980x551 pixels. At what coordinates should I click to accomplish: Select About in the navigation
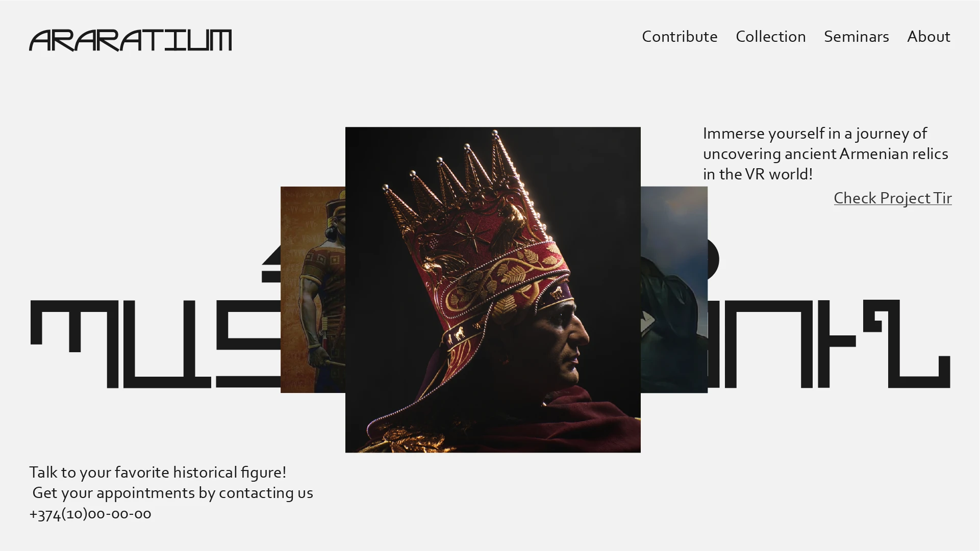coord(928,37)
